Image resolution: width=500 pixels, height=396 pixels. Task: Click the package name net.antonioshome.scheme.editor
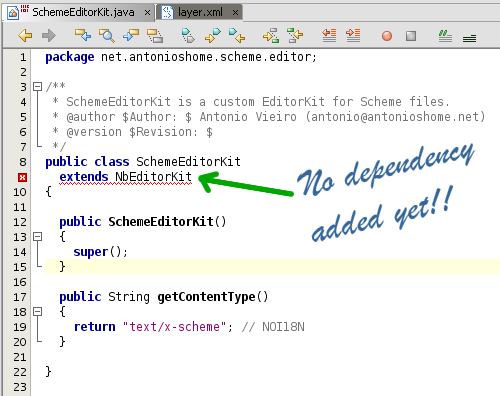click(206, 57)
